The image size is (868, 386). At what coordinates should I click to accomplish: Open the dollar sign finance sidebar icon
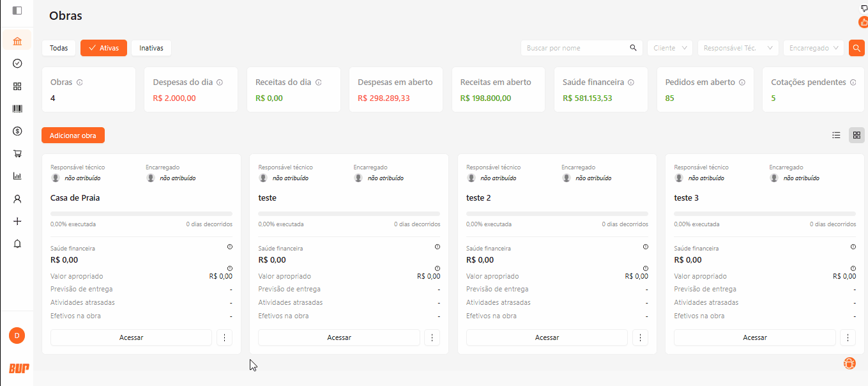point(17,131)
